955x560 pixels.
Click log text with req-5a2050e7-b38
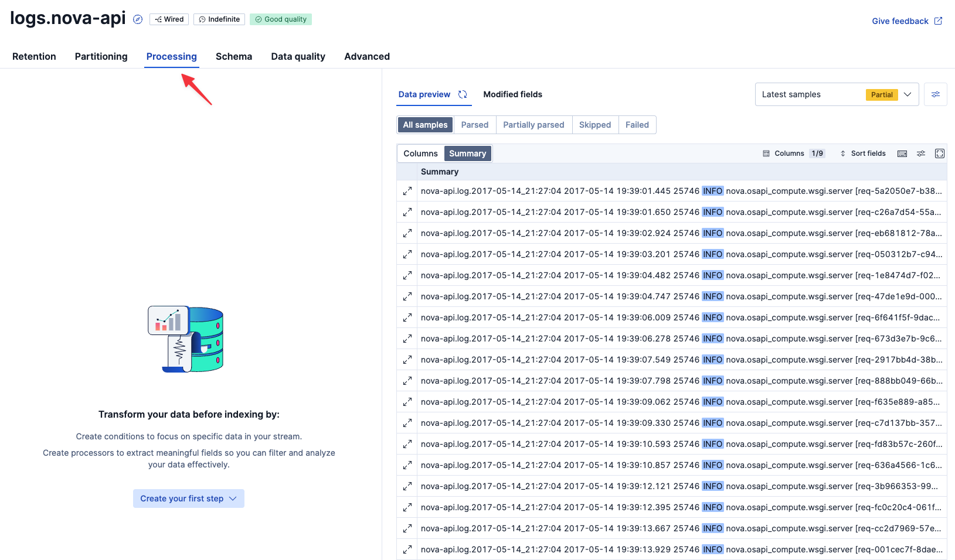[x=681, y=191]
